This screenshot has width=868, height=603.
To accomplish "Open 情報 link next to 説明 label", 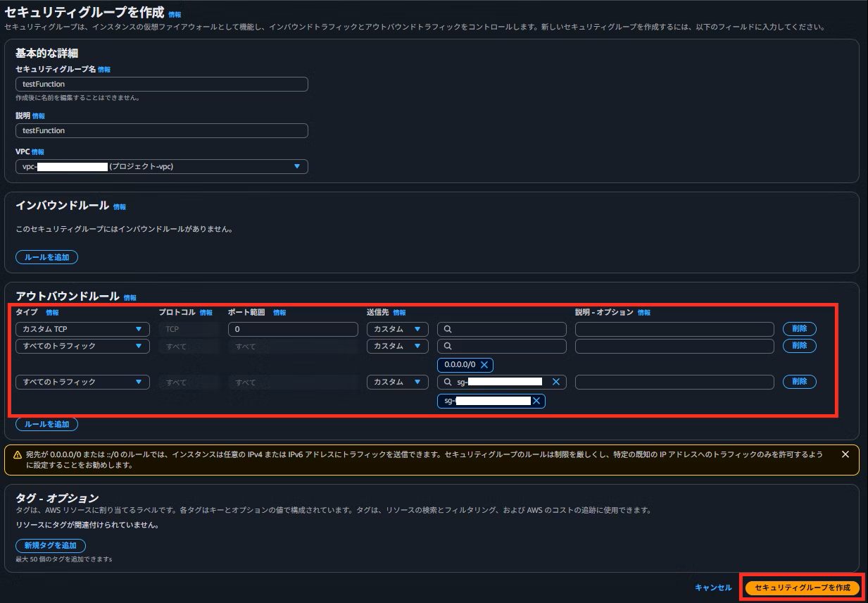I will [39, 116].
